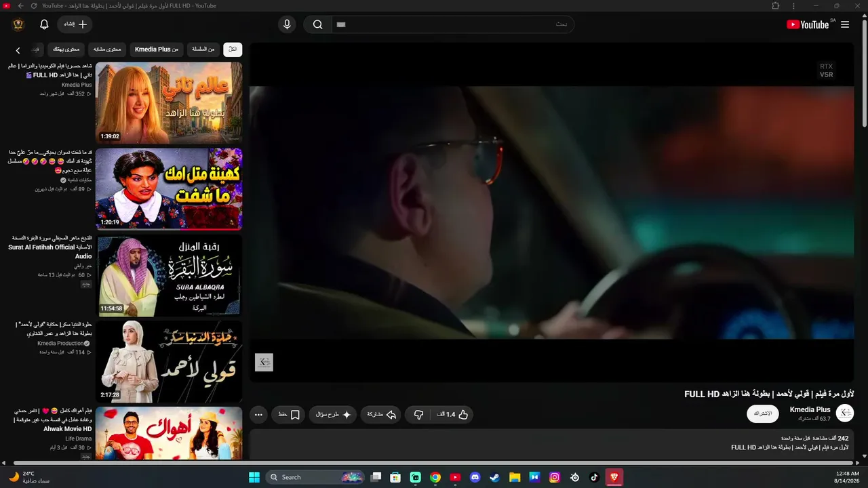
Task: Subscribe to Kmedia Plus (الاشتراك)
Action: 763,413
